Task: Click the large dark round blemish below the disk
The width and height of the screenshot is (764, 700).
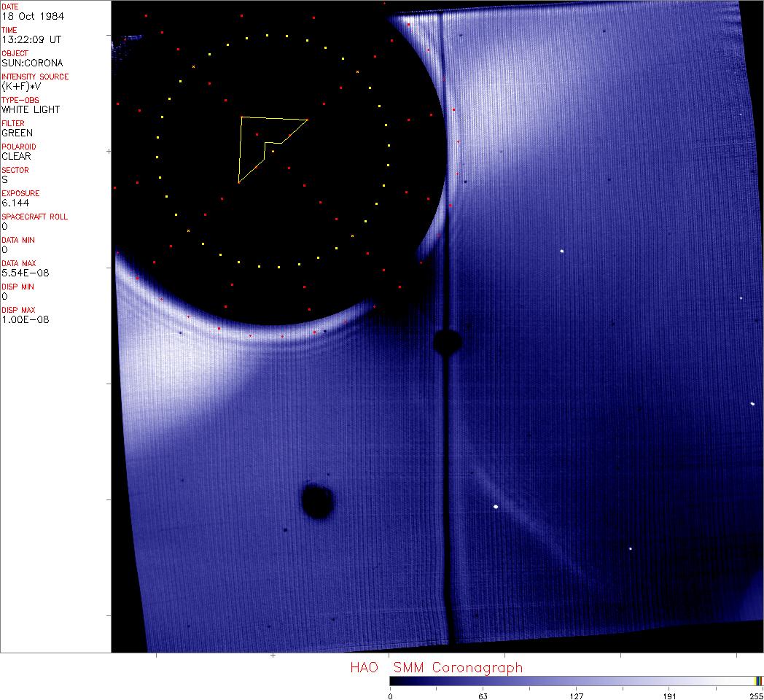Action: coord(318,502)
